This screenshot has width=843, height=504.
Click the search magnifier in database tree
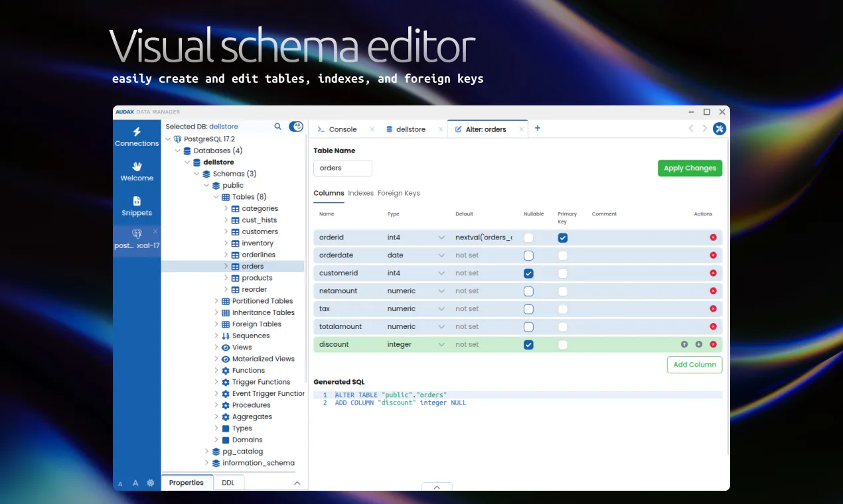pos(278,126)
